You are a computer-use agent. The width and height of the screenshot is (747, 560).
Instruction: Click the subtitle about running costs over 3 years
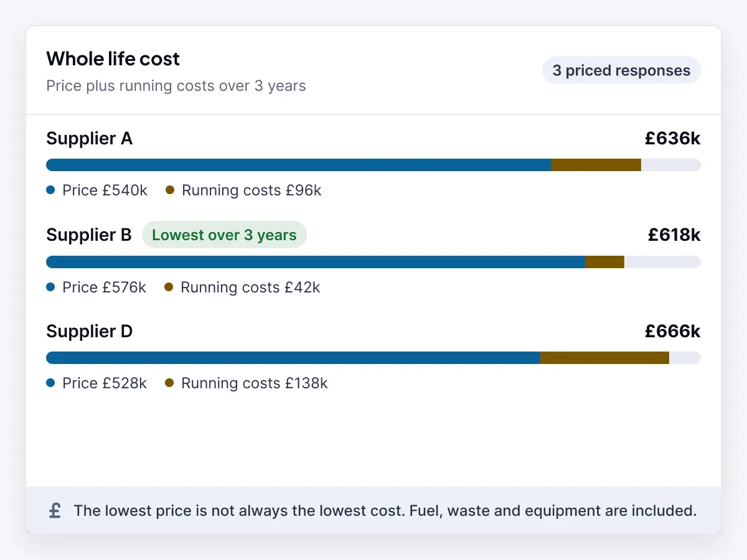176,85
